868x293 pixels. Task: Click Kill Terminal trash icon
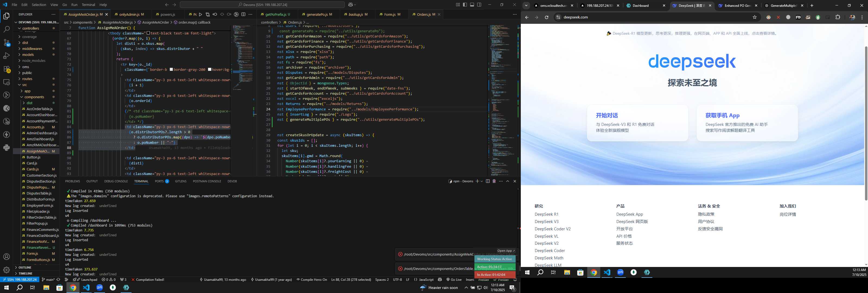[x=494, y=181]
